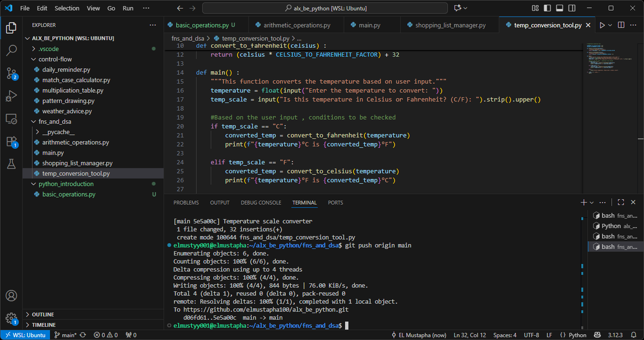Viewport: 644px width, 340px height.
Task: Open the Accounts menu in activity bar
Action: point(11,295)
